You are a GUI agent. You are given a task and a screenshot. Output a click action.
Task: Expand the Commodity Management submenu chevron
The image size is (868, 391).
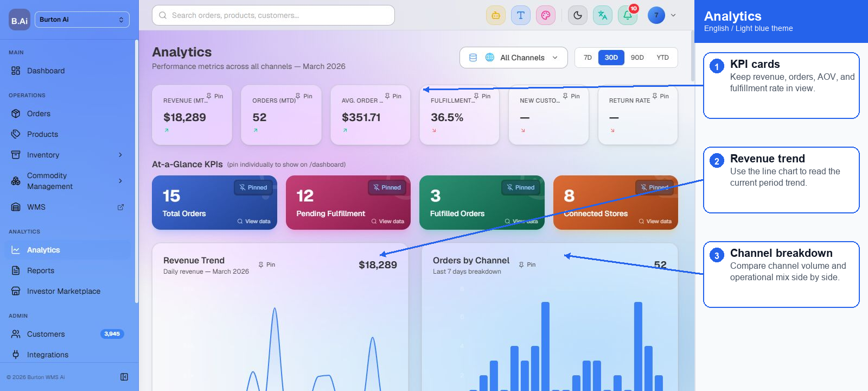120,181
